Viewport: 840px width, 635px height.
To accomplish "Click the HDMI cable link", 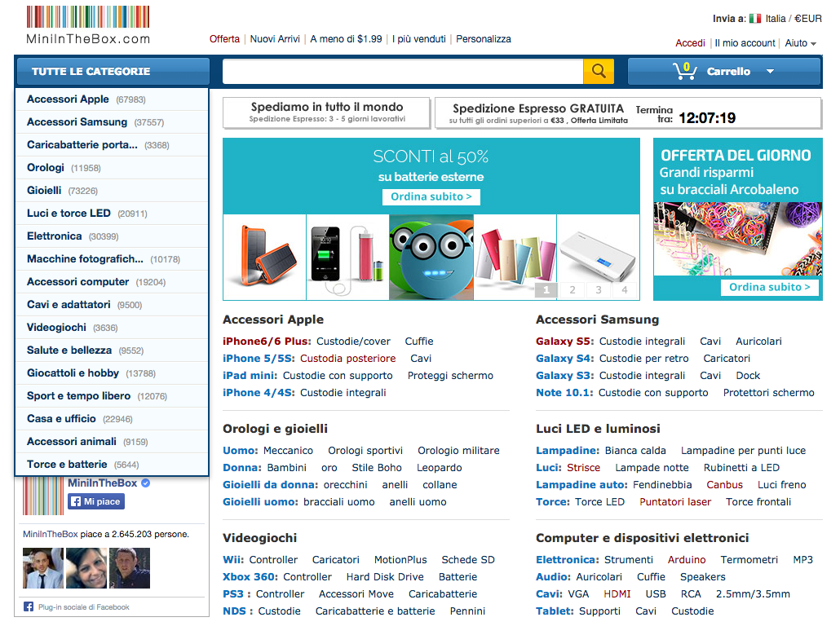I will (617, 594).
